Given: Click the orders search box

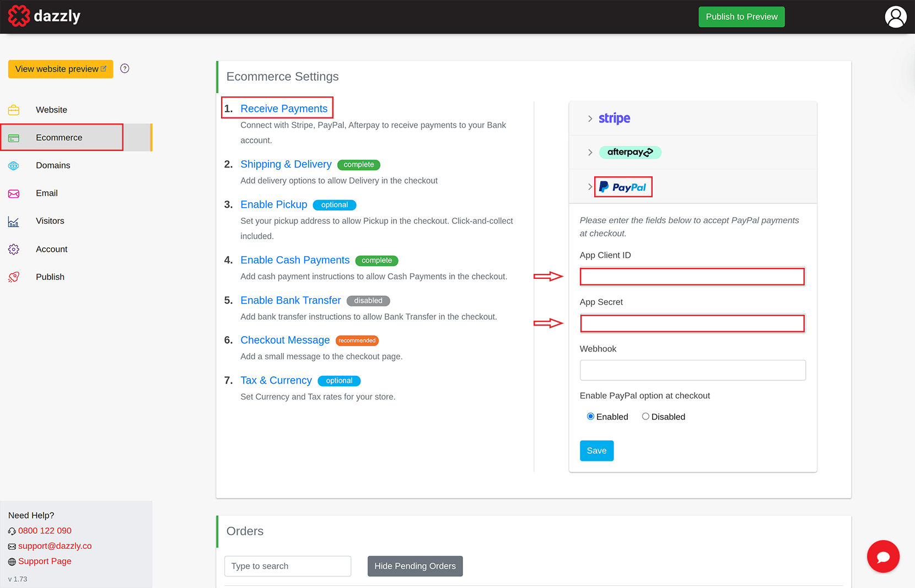Looking at the screenshot, I should click(x=288, y=566).
